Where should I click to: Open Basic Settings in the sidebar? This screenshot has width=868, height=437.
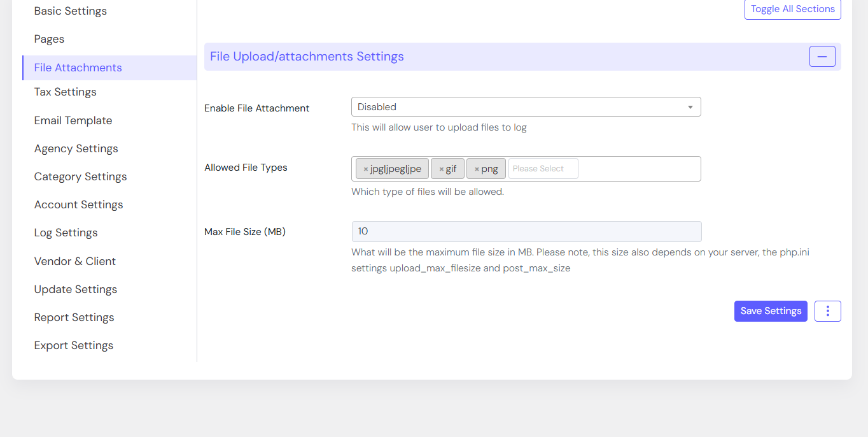pos(71,11)
